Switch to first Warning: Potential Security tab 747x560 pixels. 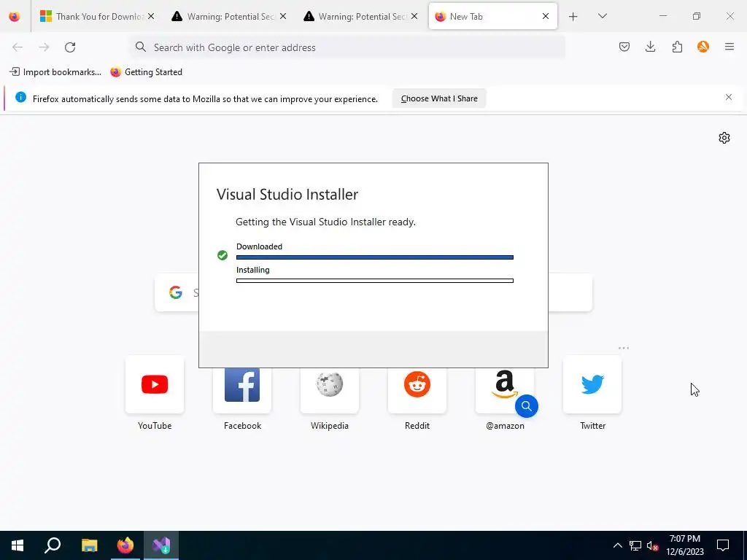(230, 16)
